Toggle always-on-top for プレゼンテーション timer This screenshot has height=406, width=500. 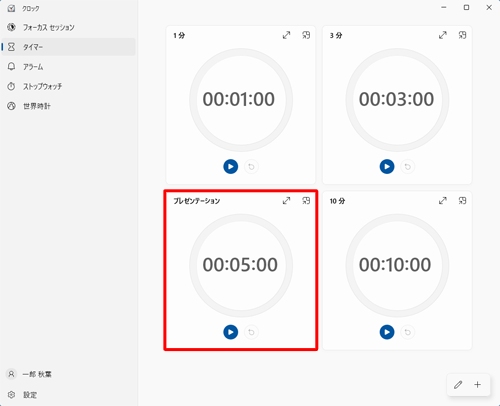click(x=306, y=201)
